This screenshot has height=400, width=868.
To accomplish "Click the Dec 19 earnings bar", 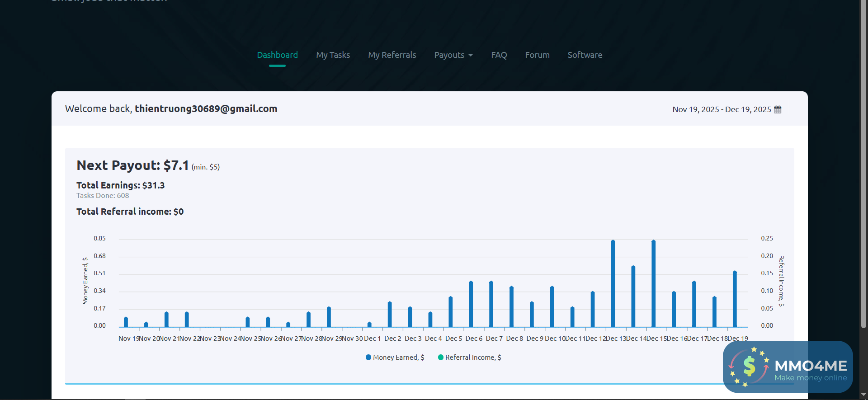I will click(x=735, y=299).
